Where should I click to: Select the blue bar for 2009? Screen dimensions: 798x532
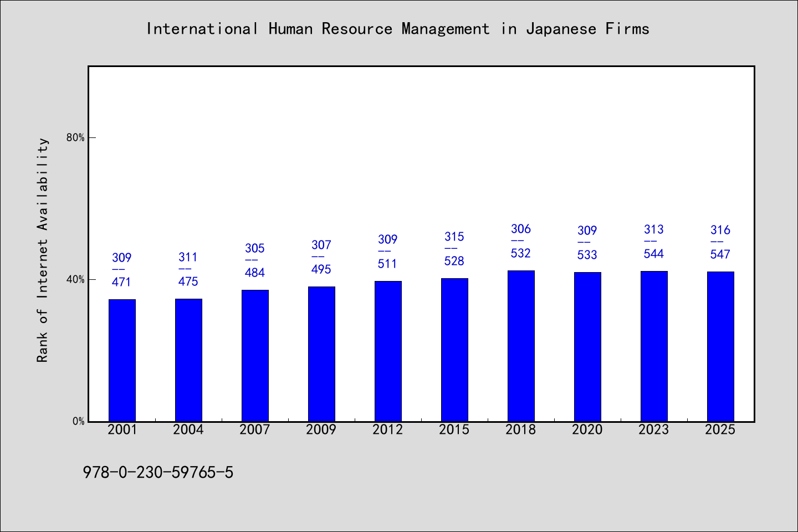[321, 354]
